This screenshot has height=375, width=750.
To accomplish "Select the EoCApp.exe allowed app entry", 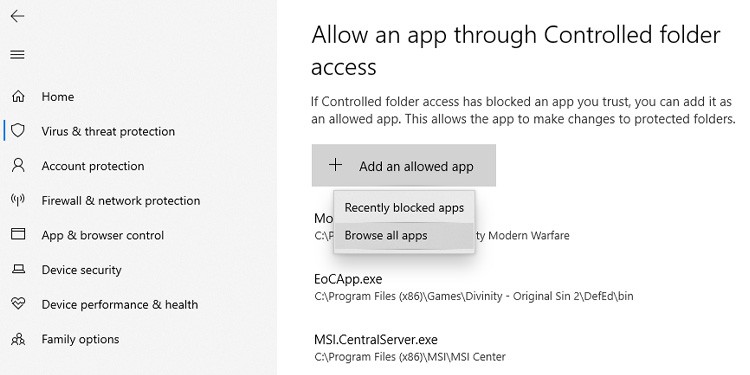I will tap(474, 287).
